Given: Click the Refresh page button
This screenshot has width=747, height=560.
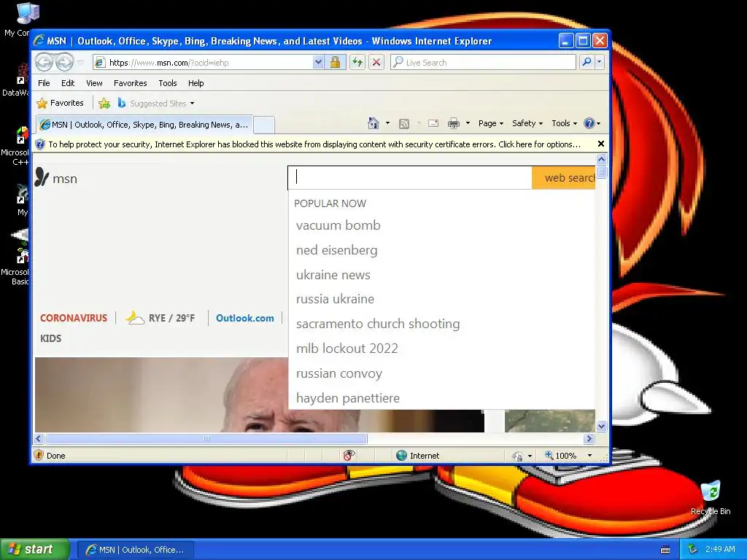Looking at the screenshot, I should click(357, 63).
